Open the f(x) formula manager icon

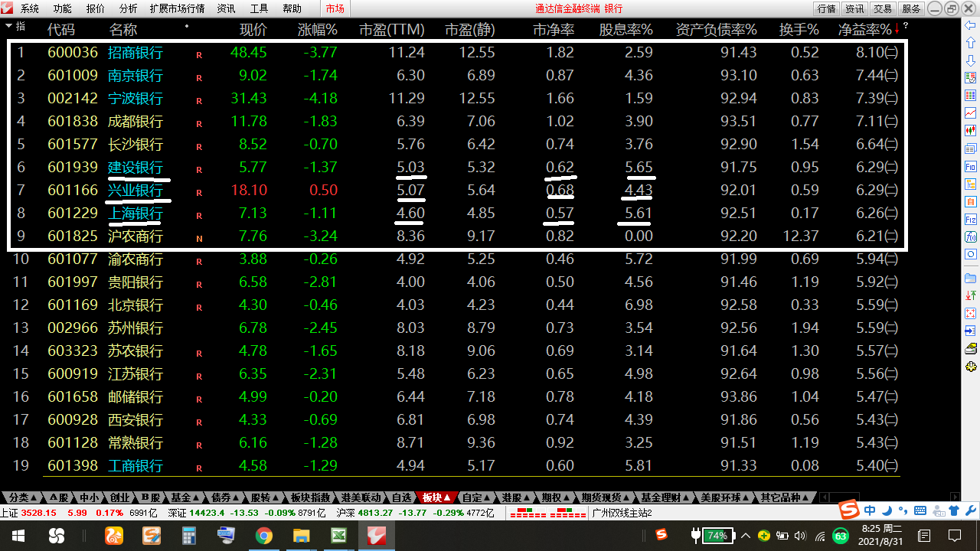pyautogui.click(x=971, y=236)
